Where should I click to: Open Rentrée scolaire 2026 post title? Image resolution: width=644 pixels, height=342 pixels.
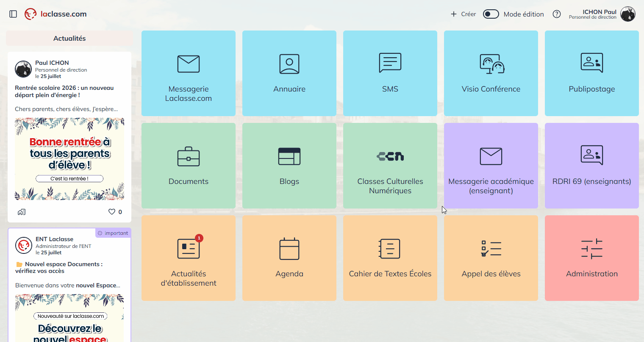pyautogui.click(x=64, y=92)
